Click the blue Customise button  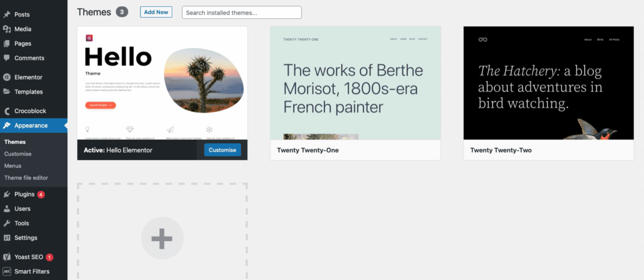pyautogui.click(x=222, y=150)
